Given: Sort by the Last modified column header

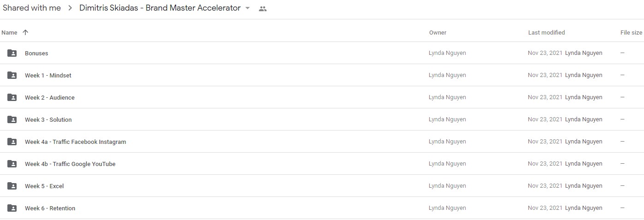Looking at the screenshot, I should [546, 32].
